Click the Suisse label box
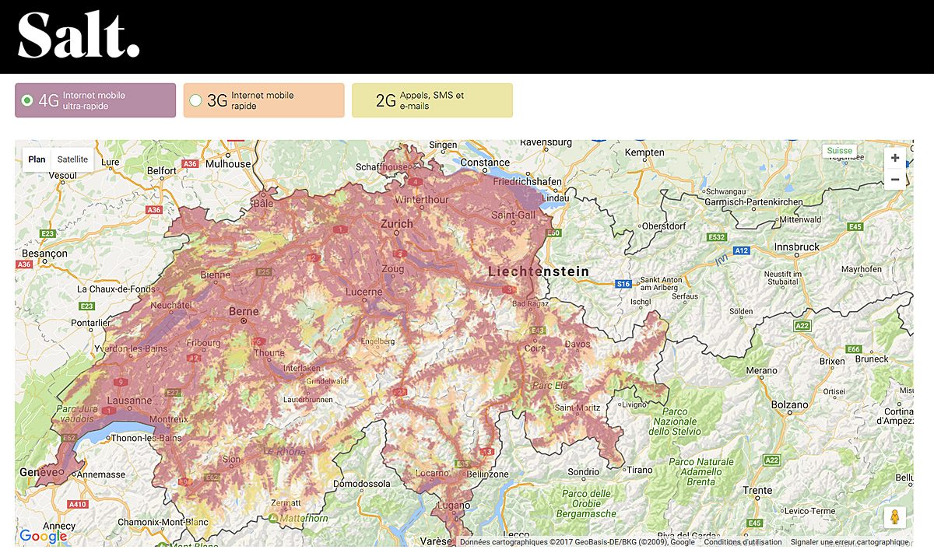 [840, 151]
